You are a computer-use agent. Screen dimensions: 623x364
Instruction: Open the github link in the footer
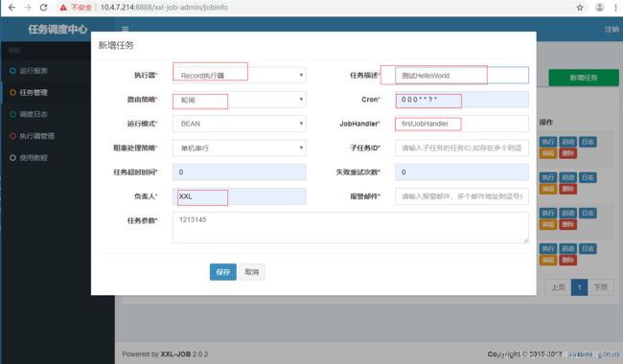pos(608,354)
